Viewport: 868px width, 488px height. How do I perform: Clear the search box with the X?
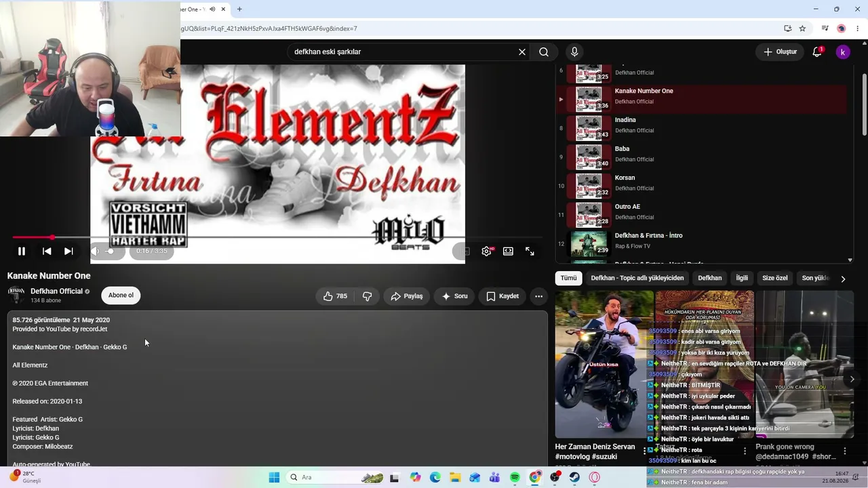pos(522,52)
